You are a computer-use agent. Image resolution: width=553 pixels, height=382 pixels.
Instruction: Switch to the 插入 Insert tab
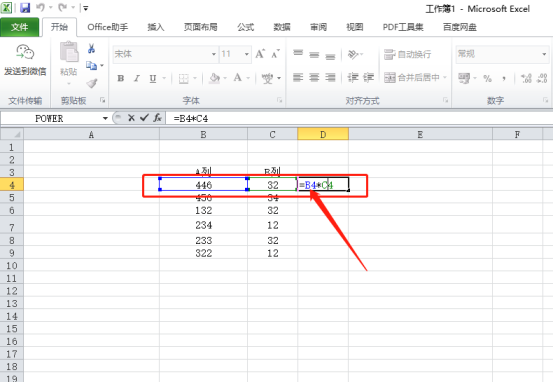(156, 27)
